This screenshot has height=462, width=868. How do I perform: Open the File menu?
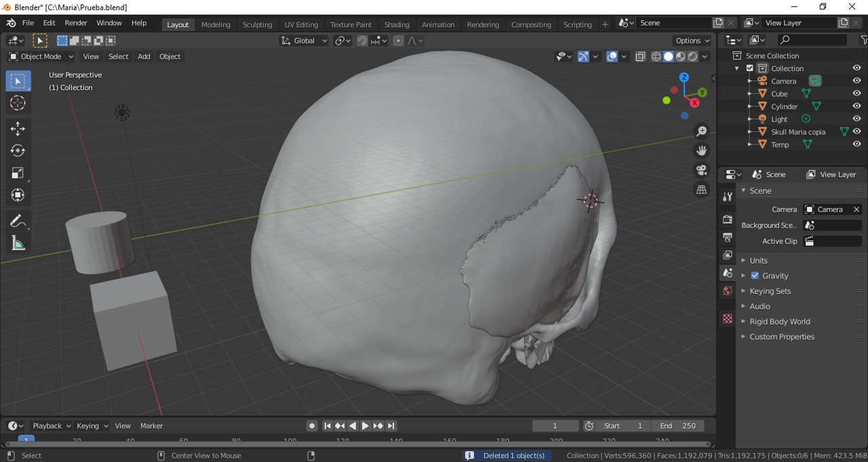(x=28, y=23)
